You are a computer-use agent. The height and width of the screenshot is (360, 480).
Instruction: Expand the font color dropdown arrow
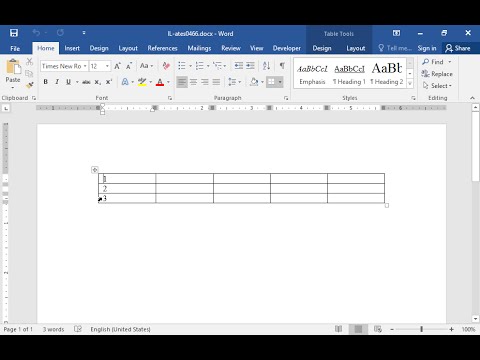[168, 82]
